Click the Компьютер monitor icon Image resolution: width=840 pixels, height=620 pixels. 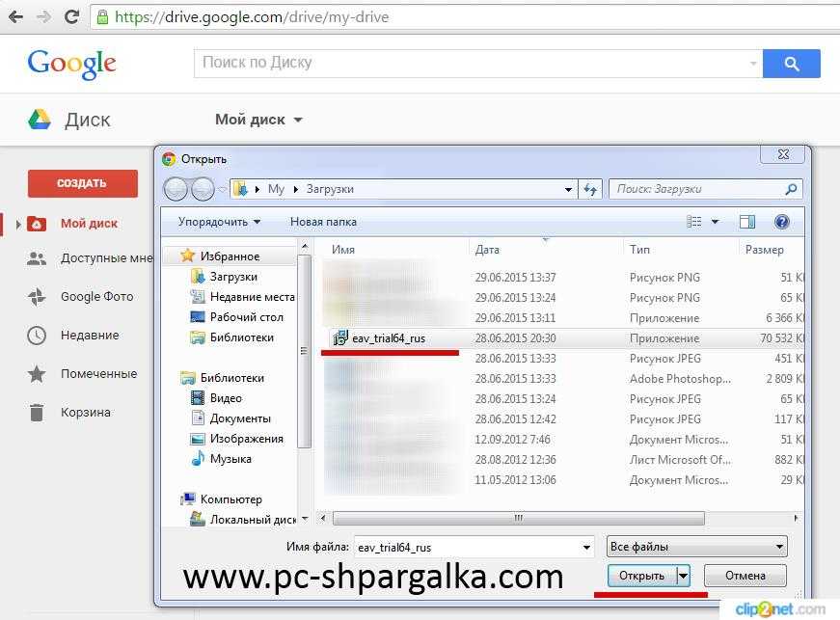point(188,499)
